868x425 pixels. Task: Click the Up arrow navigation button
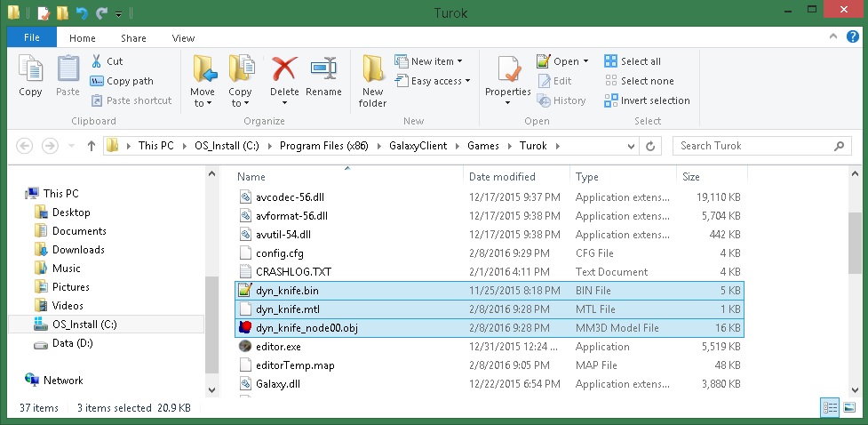pos(92,146)
